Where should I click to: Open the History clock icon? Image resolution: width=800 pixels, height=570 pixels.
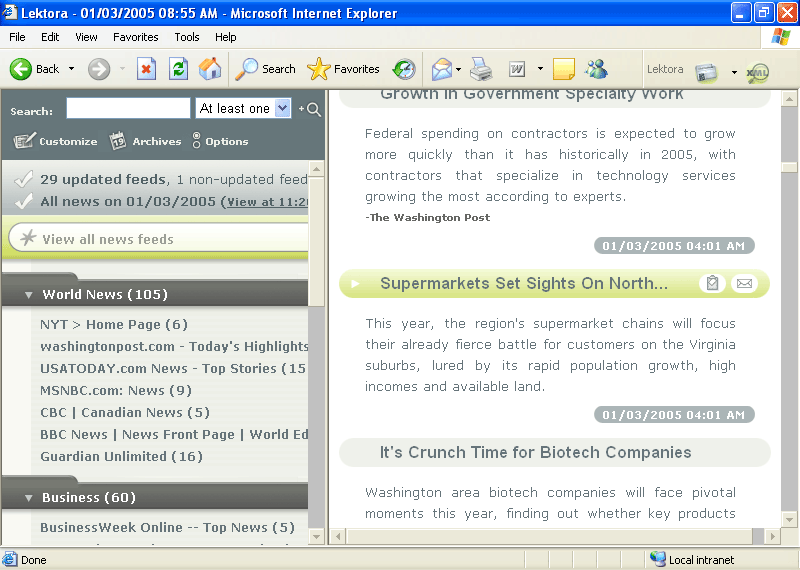404,69
